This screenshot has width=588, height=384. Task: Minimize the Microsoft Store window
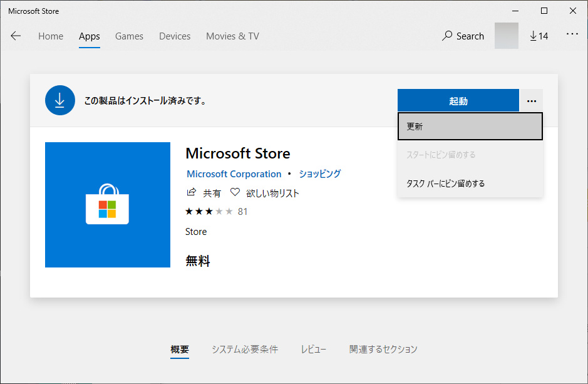click(x=515, y=11)
